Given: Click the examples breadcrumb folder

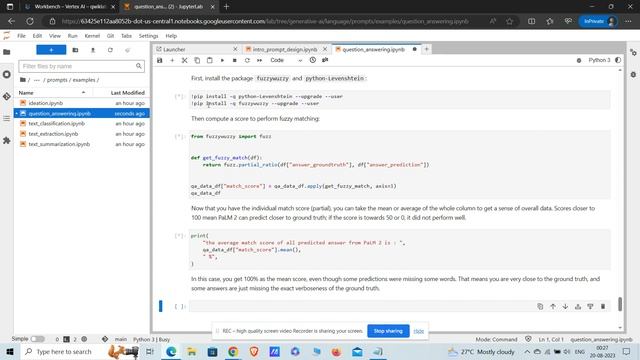Looking at the screenshot, I should (x=84, y=80).
